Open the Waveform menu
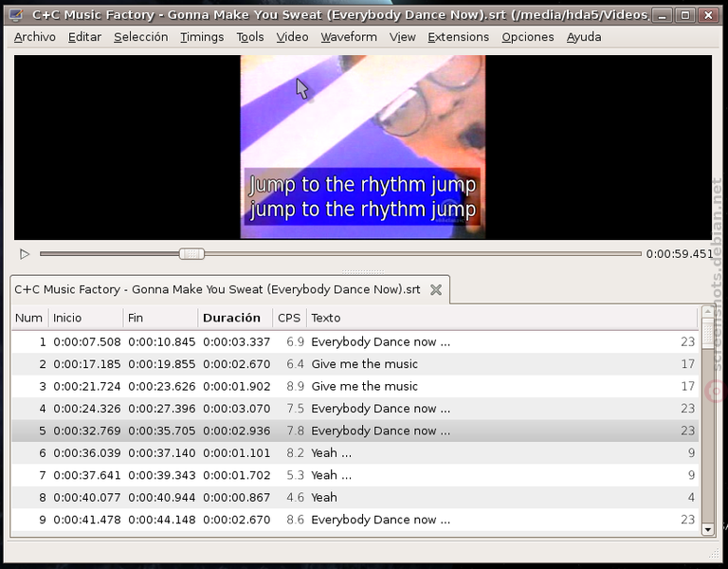The image size is (728, 569). tap(349, 37)
